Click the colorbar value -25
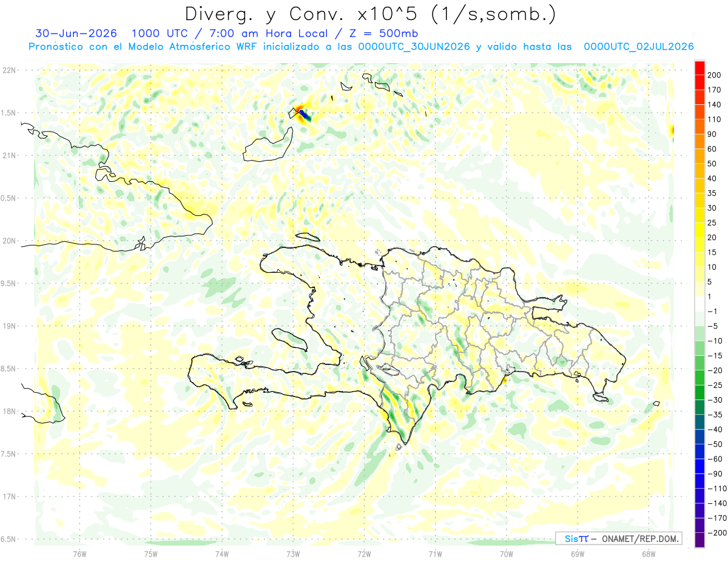The image size is (728, 562). click(x=714, y=386)
